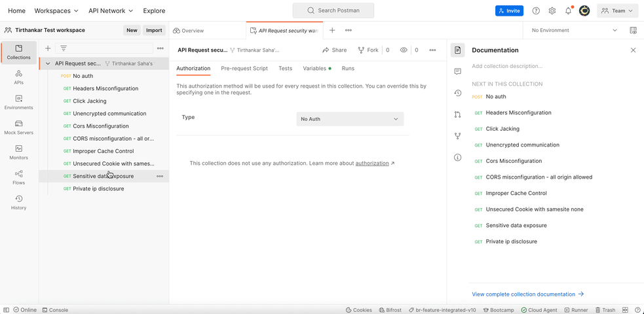The height and width of the screenshot is (314, 644).
Task: Go to Home in the top menu
Action: pyautogui.click(x=17, y=10)
